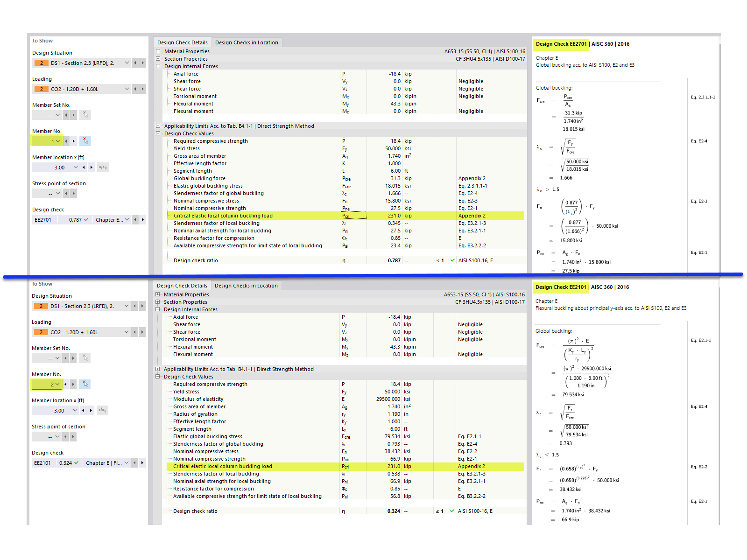The width and height of the screenshot is (747, 560).
Task: Click select-in-graphic icon beside Member Set No. in upper panel
Action: tap(85, 115)
